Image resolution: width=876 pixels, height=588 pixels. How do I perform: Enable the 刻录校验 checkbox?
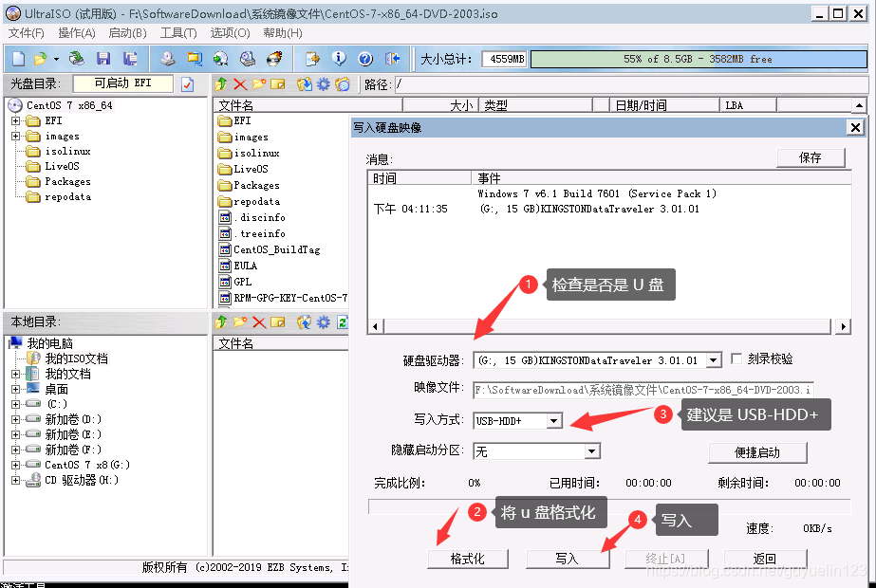point(736,358)
